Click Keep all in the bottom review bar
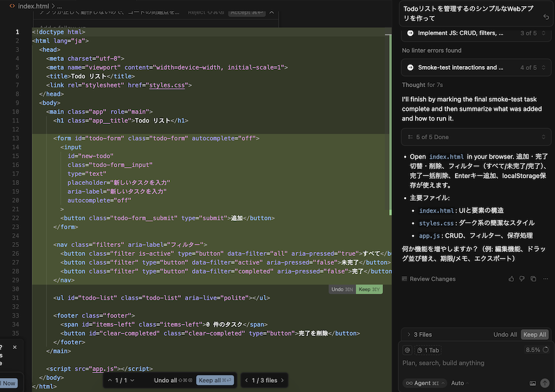 point(215,380)
